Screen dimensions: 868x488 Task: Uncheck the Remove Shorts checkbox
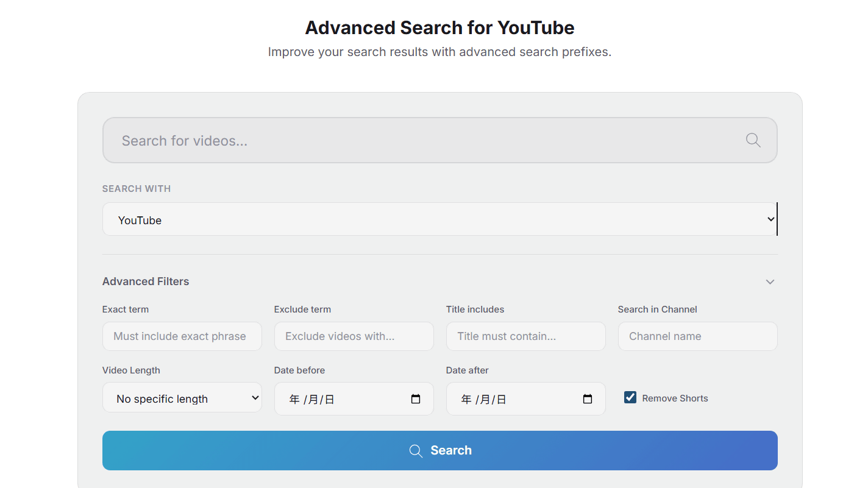pyautogui.click(x=630, y=397)
